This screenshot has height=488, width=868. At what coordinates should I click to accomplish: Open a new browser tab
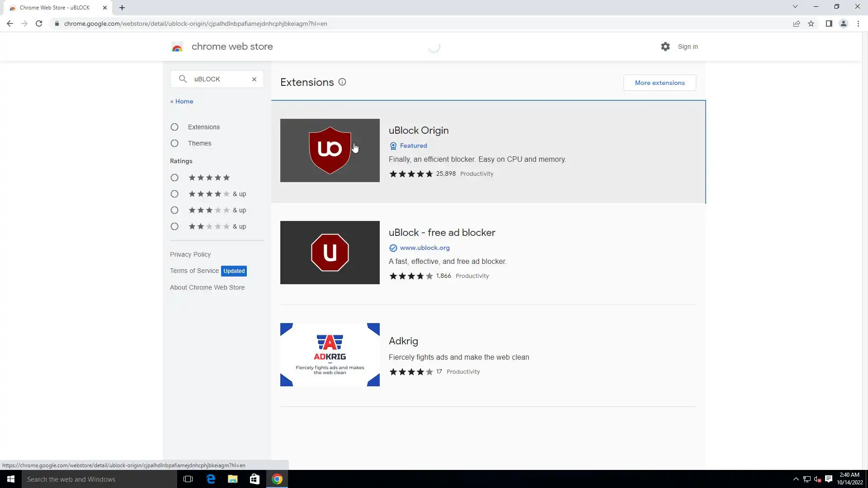(x=122, y=8)
